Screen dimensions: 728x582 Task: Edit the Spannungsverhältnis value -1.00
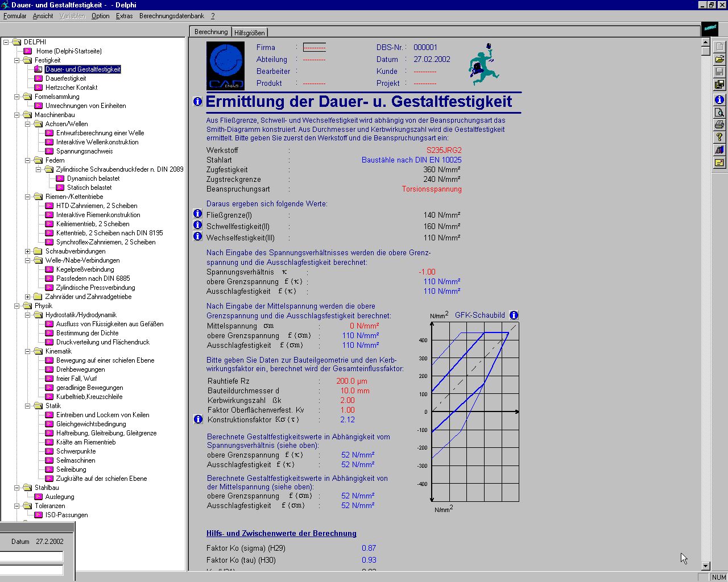pos(427,272)
